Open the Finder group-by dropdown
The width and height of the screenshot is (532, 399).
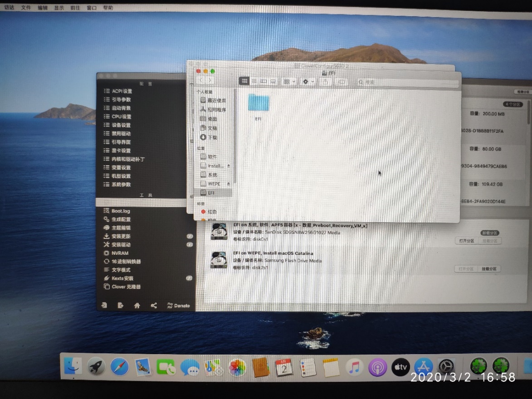(x=289, y=82)
